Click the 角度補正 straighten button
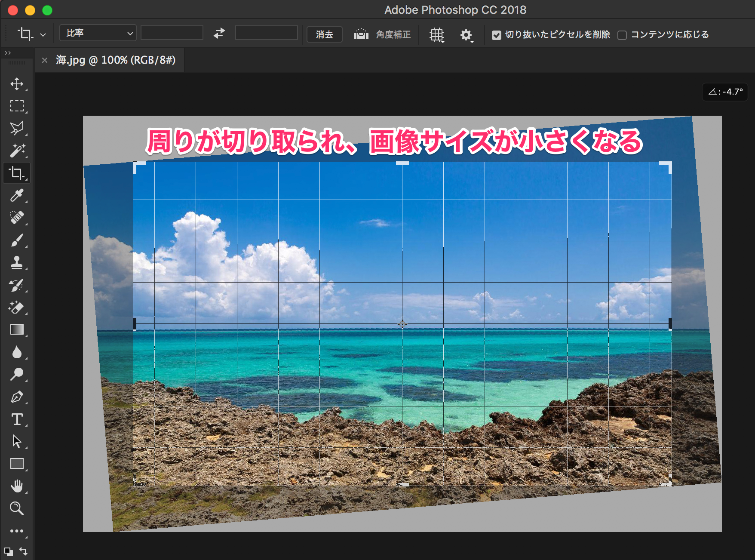The height and width of the screenshot is (560, 755). click(382, 34)
